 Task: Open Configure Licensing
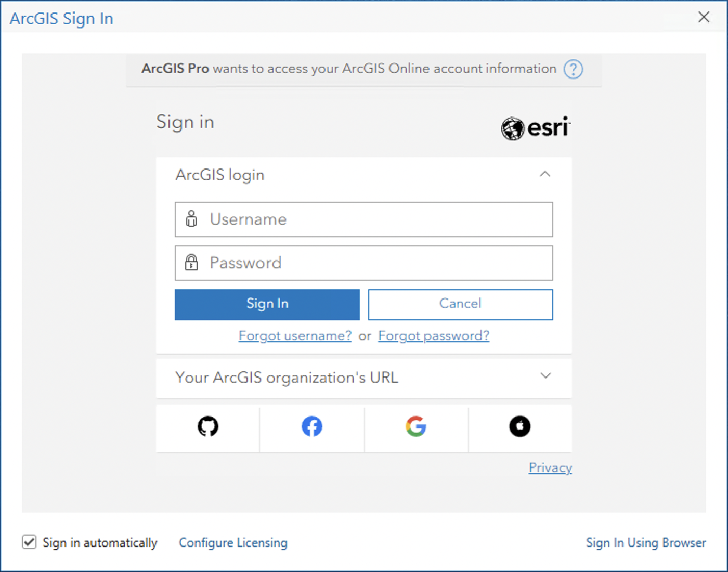[233, 543]
